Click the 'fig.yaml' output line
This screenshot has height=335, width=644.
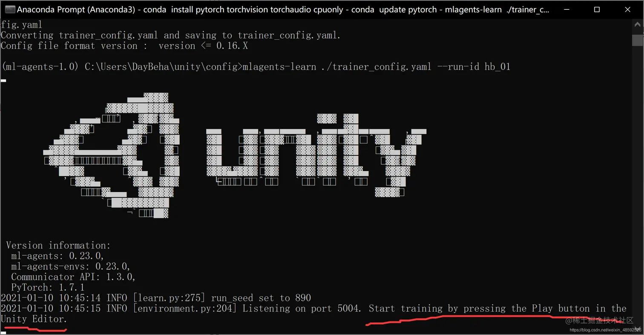[x=22, y=25]
